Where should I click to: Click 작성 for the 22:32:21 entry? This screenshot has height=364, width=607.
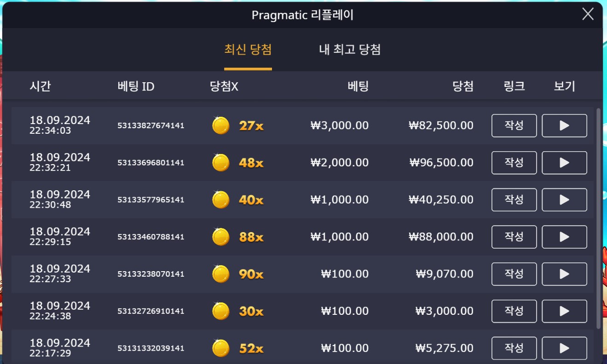[x=514, y=163]
